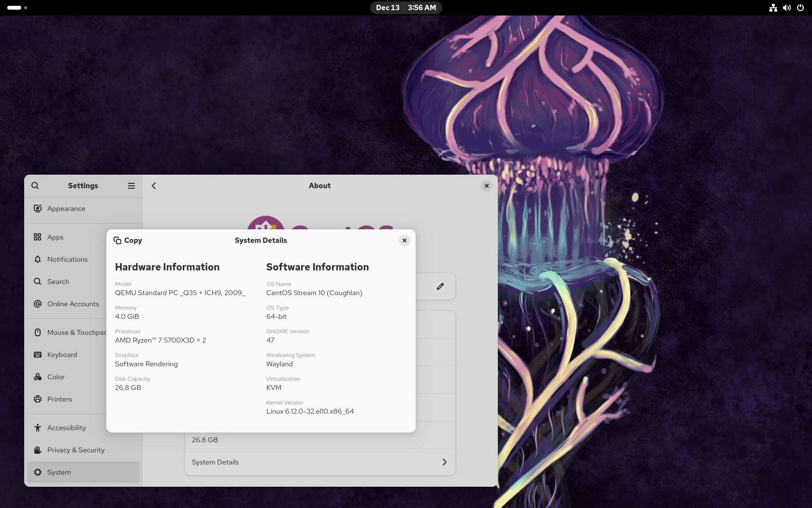Select System in the Settings sidebar
812x508 pixels.
38,472
